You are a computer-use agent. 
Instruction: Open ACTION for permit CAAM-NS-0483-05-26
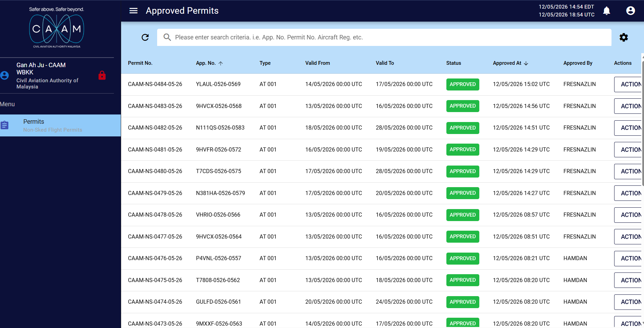628,106
